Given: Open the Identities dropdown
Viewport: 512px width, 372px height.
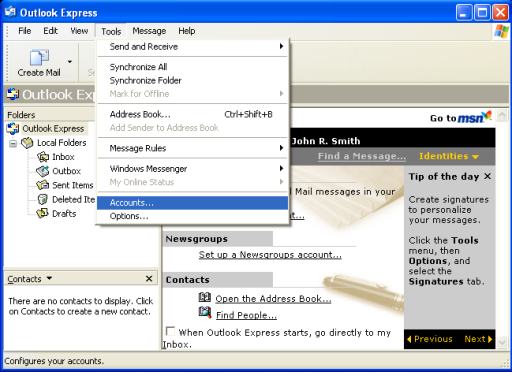Looking at the screenshot, I should click(x=449, y=156).
